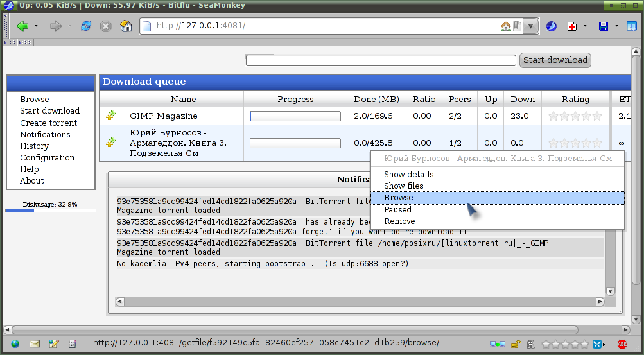Click the red ABP Adblock icon
644x355 pixels.
(x=622, y=343)
